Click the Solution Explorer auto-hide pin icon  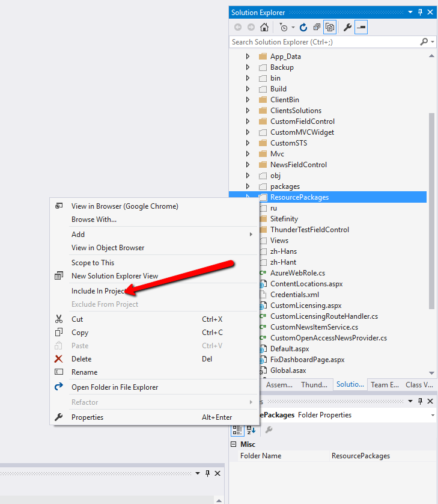[x=421, y=12]
